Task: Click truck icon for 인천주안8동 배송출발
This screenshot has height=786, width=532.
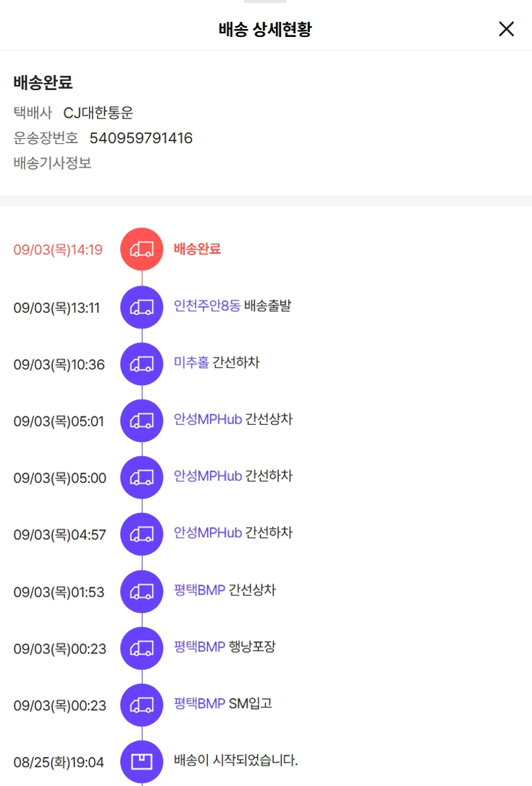Action: click(142, 307)
